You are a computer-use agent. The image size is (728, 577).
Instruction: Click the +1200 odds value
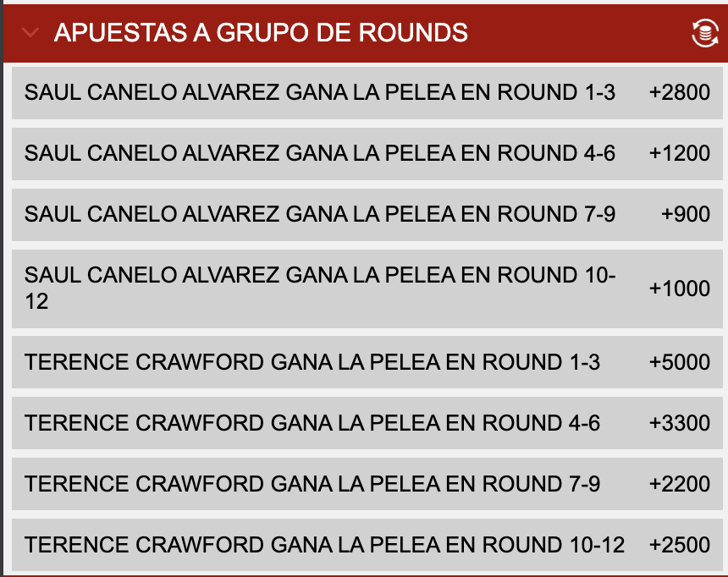[679, 153]
